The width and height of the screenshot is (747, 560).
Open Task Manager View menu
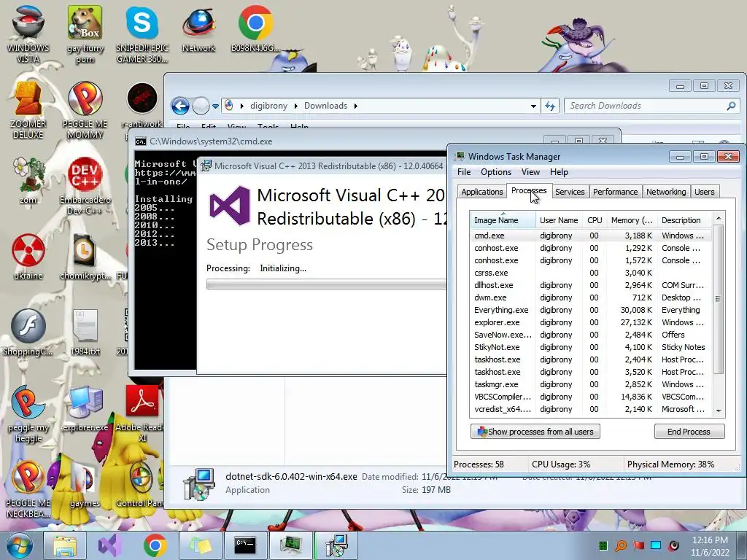[x=531, y=172]
